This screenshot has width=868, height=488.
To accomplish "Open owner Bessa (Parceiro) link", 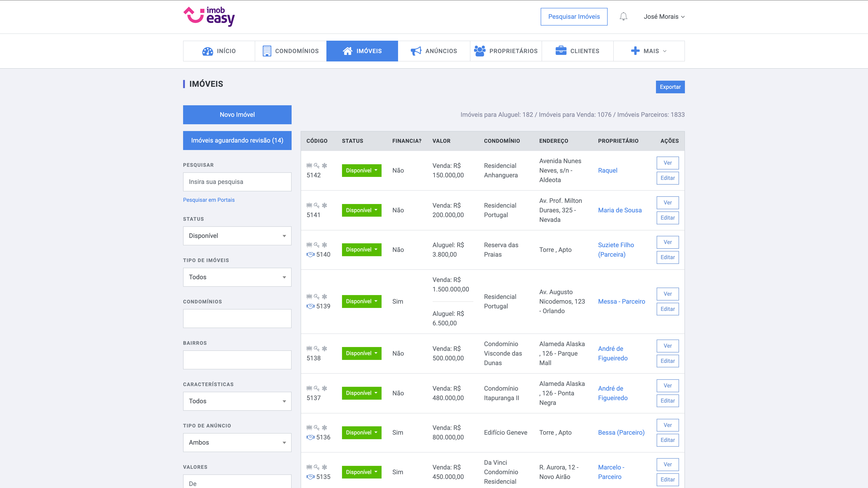I will pyautogui.click(x=621, y=433).
